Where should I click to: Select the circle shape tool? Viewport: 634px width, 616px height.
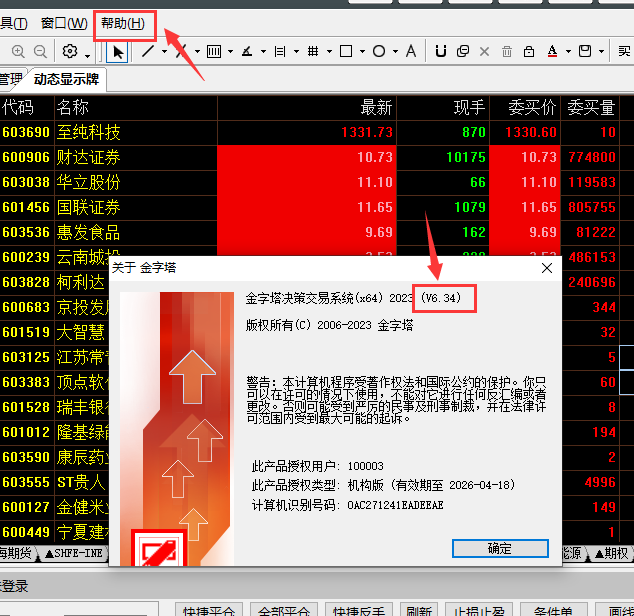[379, 52]
